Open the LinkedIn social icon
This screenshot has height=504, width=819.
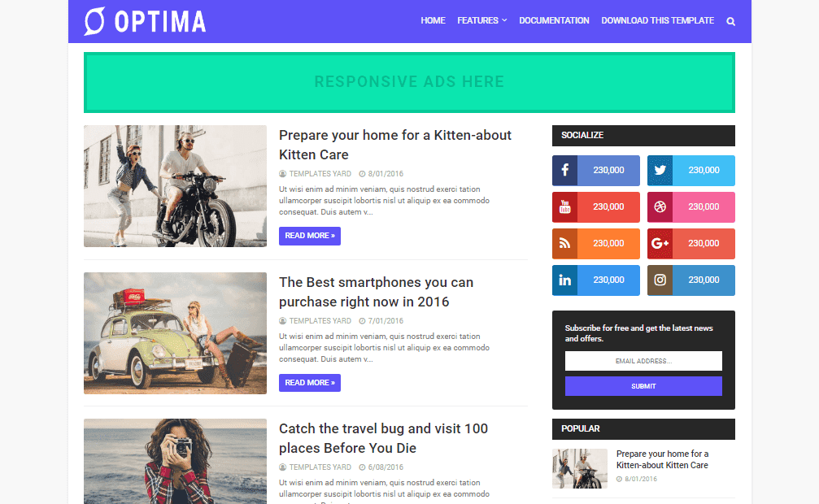[x=564, y=280]
